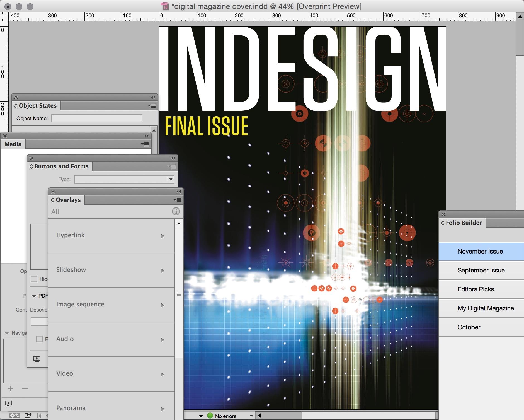Collapse the Overlays panel with the double arrows
This screenshot has height=420, width=524.
pyautogui.click(x=178, y=191)
